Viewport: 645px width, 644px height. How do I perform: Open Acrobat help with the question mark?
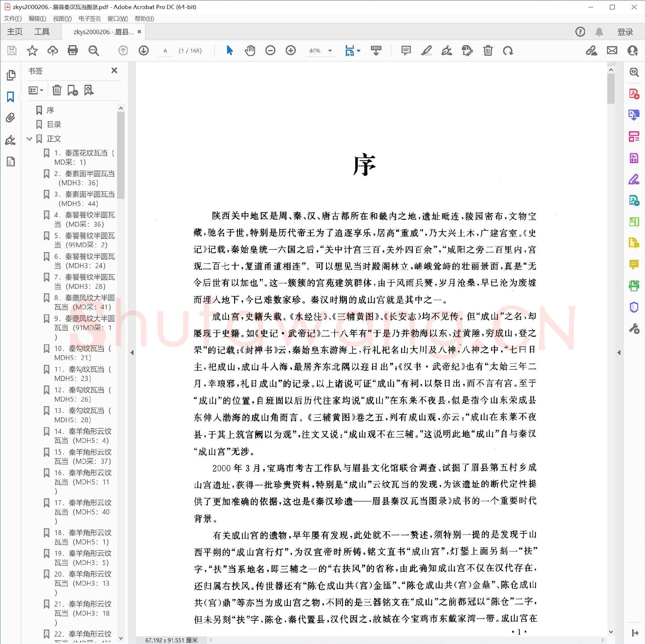(x=580, y=31)
